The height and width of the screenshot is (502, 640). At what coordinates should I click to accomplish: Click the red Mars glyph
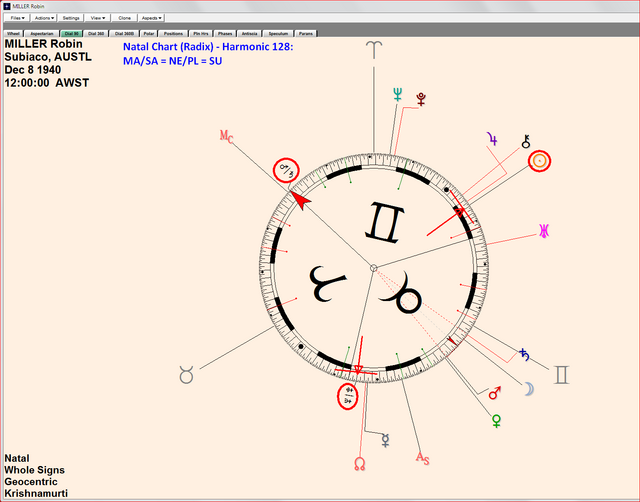click(x=495, y=393)
